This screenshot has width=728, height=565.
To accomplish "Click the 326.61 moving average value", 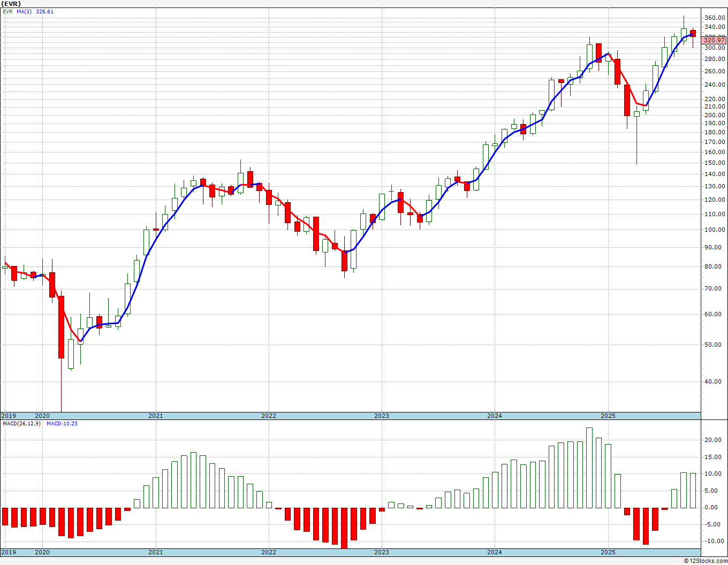I will coord(45,11).
